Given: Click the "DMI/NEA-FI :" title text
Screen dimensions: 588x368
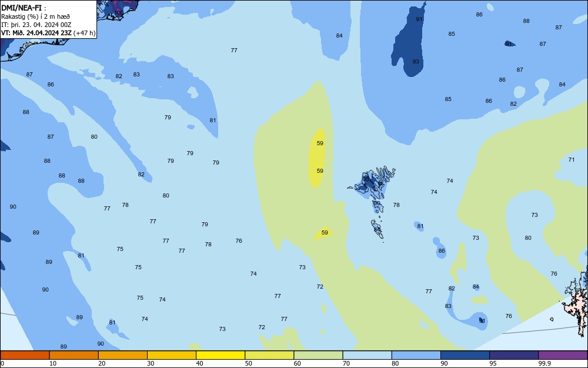Looking at the screenshot, I should coord(24,8).
